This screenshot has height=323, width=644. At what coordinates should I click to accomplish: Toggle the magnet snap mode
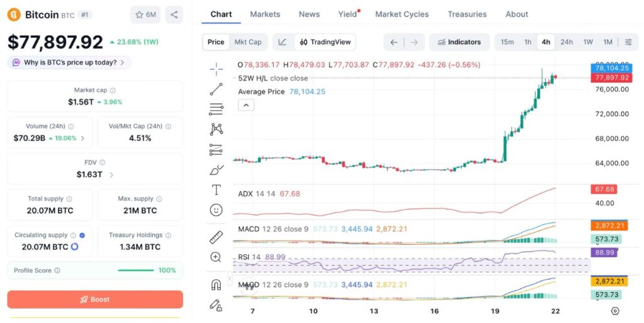(x=216, y=285)
